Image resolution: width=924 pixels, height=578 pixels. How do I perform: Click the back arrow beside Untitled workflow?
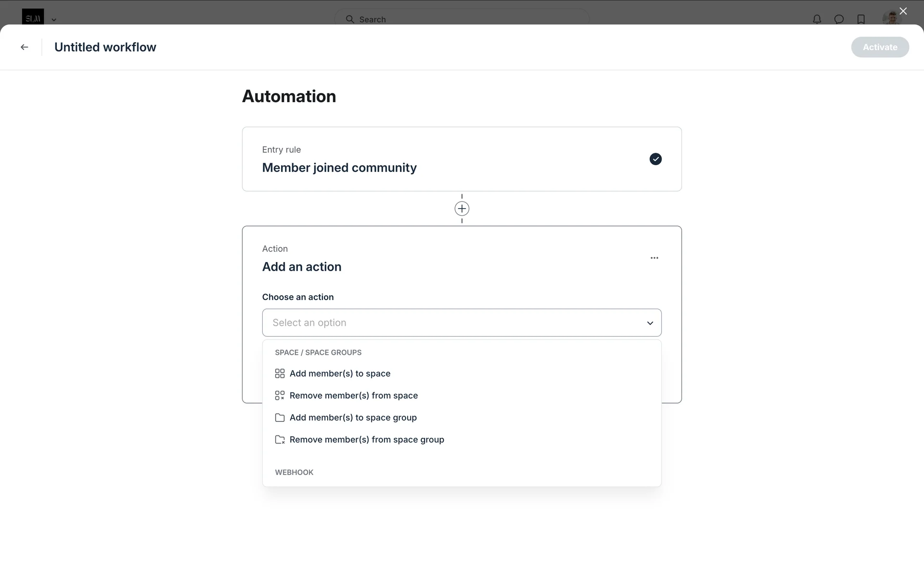point(24,47)
